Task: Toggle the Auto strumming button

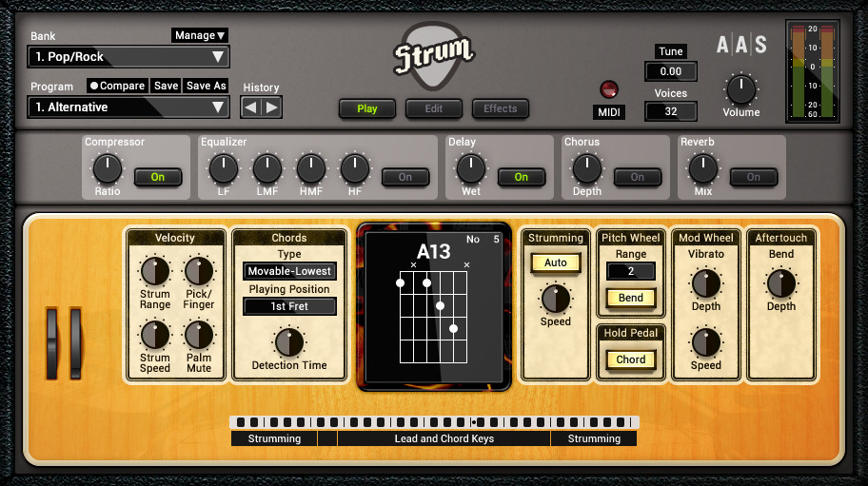Action: pyautogui.click(x=555, y=262)
